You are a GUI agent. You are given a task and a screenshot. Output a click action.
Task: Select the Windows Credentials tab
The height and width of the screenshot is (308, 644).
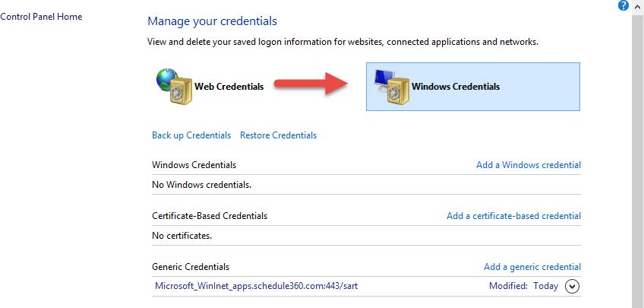[472, 87]
